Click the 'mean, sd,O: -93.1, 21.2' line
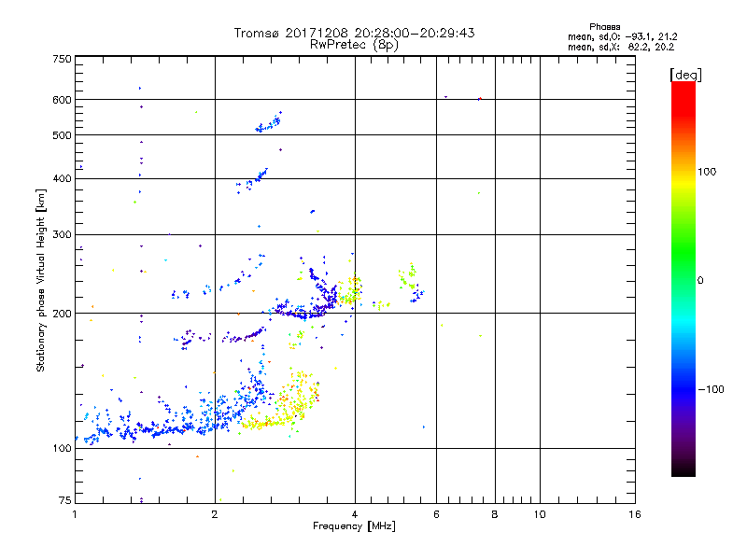This screenshot has width=747, height=560. 622,36
